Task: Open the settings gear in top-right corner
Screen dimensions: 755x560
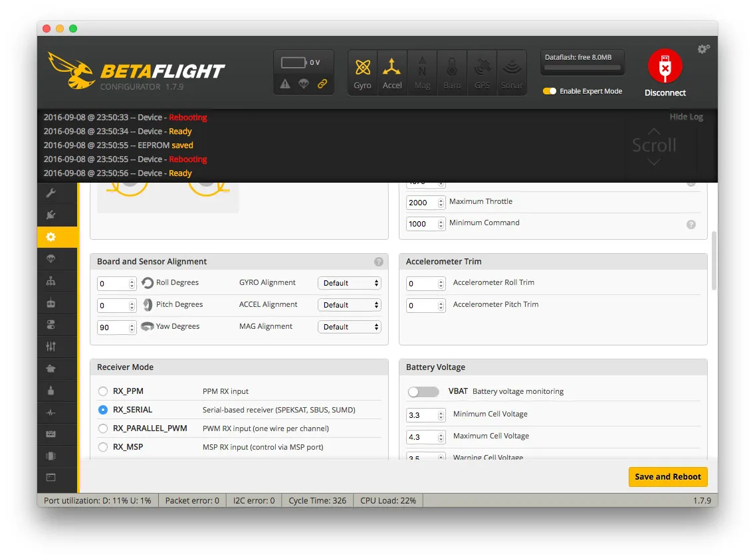Action: pos(703,49)
